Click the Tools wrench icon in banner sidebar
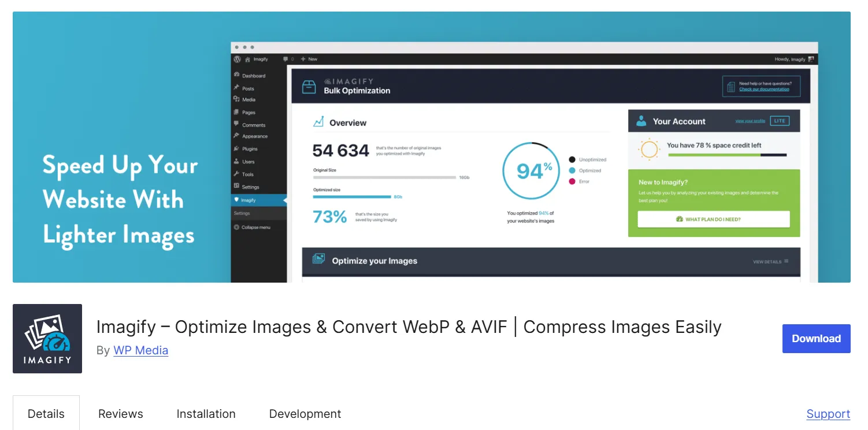The image size is (868, 430). pyautogui.click(x=236, y=173)
